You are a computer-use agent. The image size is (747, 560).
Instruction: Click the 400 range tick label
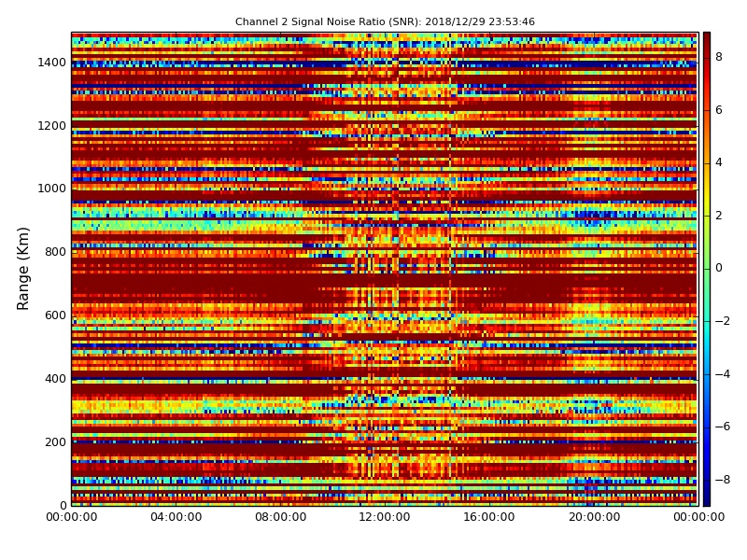tap(55, 379)
